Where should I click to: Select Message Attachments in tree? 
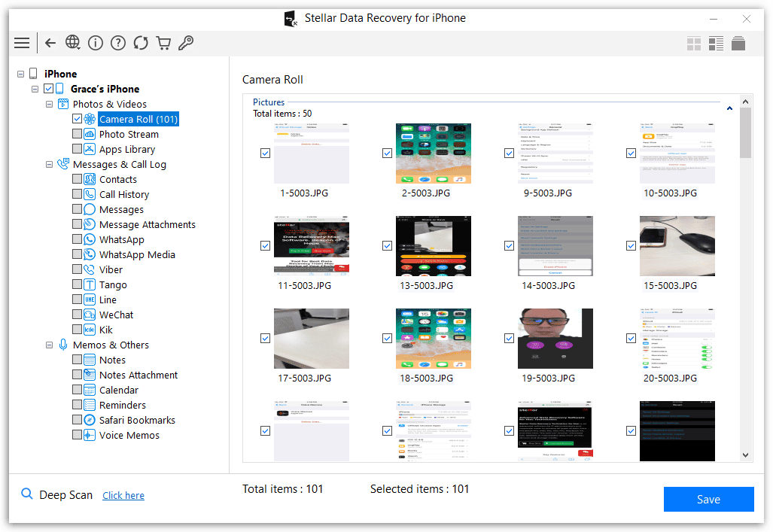[147, 224]
